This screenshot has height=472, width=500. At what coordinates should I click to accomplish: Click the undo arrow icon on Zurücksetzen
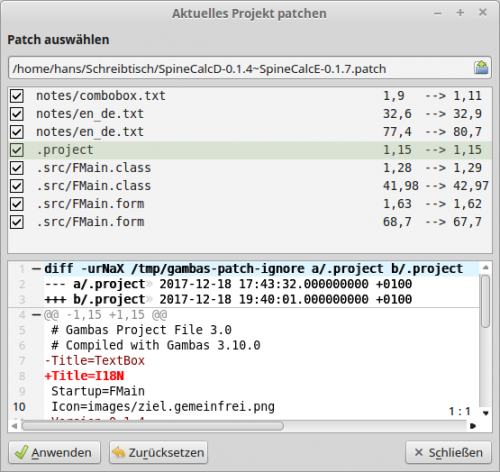coord(118,452)
